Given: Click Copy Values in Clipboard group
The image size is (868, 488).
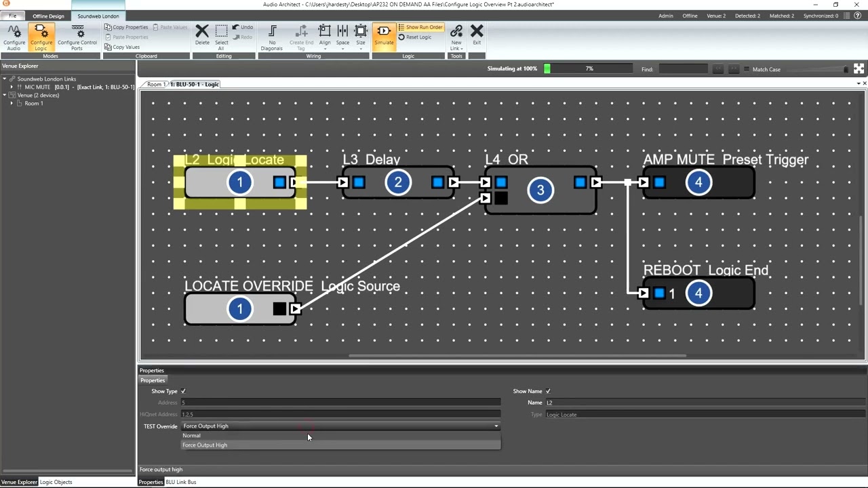Looking at the screenshot, I should coord(122,47).
